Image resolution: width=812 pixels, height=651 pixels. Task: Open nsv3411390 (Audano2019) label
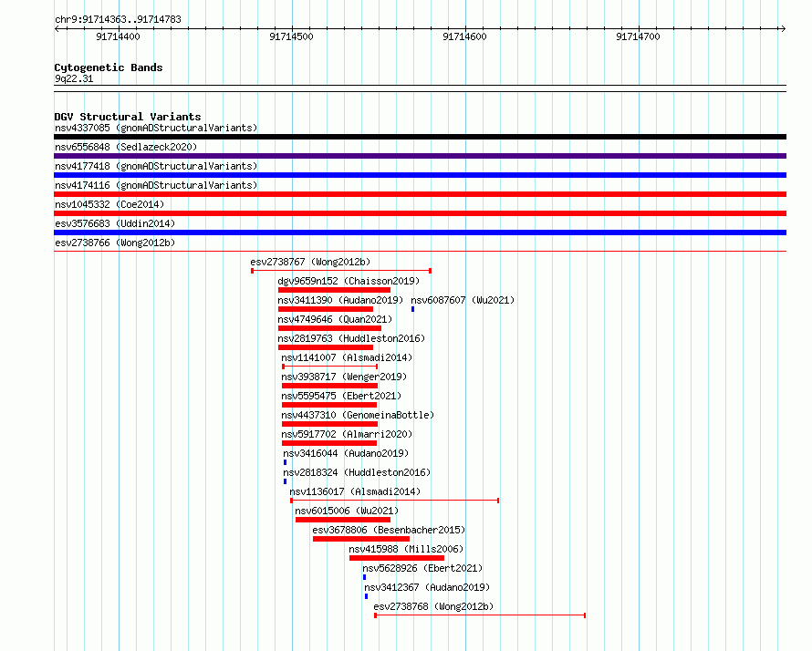[x=340, y=300]
